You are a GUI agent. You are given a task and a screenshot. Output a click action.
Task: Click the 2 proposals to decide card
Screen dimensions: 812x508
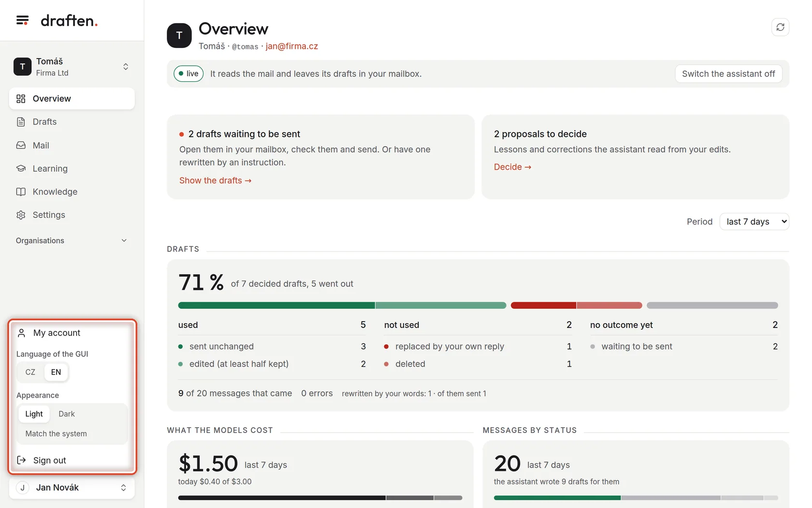[x=636, y=157]
